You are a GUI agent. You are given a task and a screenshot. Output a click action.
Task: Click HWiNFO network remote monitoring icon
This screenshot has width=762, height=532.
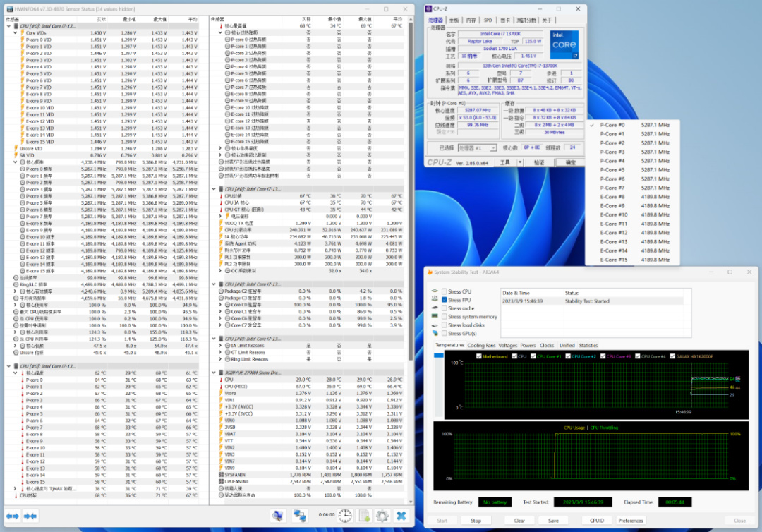point(301,516)
